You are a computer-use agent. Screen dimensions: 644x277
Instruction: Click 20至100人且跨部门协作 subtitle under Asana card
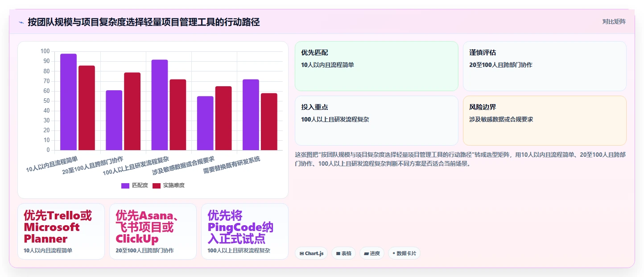(144, 251)
